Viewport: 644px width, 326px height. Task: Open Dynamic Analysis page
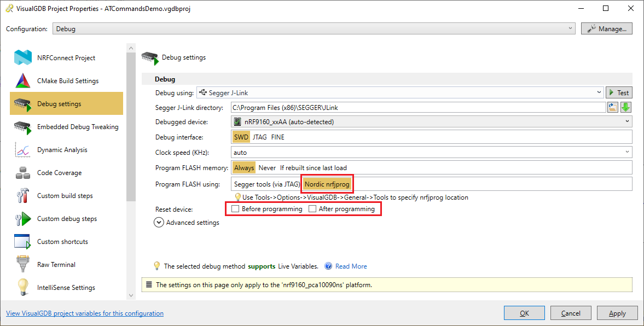(66, 150)
